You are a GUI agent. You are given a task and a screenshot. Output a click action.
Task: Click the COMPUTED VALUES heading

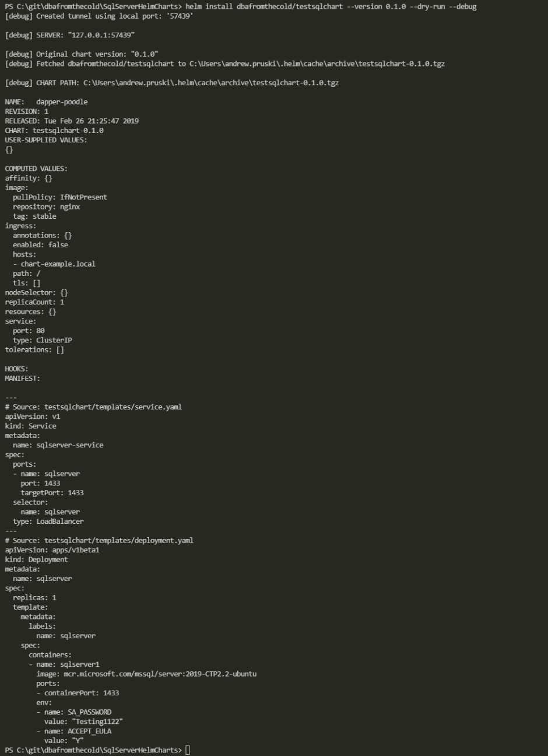(x=36, y=169)
